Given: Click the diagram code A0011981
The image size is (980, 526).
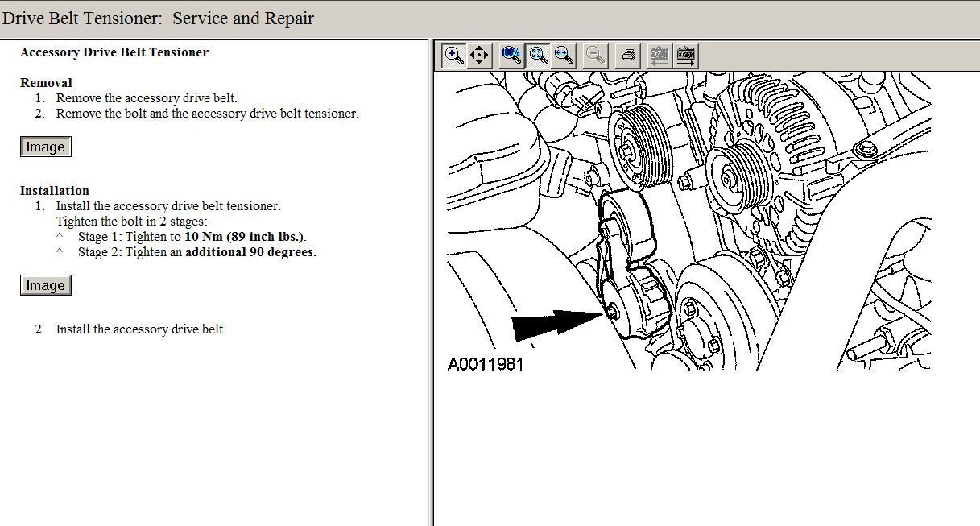Looking at the screenshot, I should 486,364.
